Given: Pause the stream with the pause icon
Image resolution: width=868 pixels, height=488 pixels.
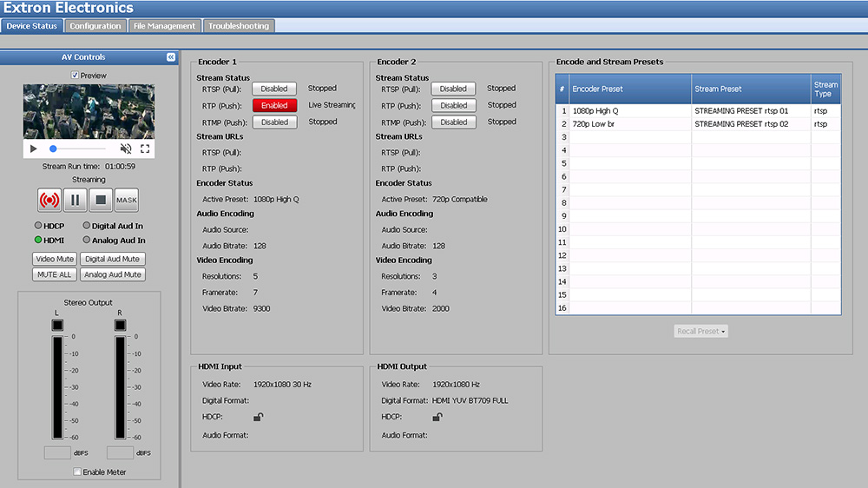Looking at the screenshot, I should [x=75, y=200].
